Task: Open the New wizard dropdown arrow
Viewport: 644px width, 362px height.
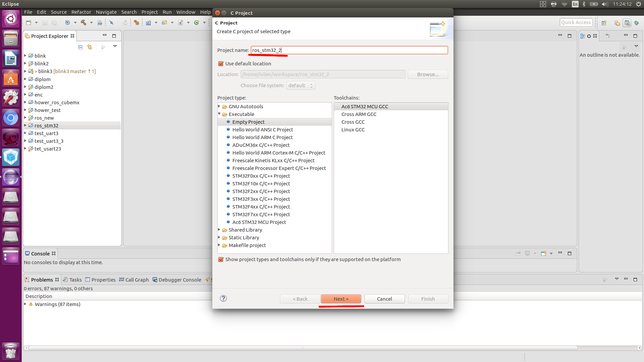Action: [36, 23]
